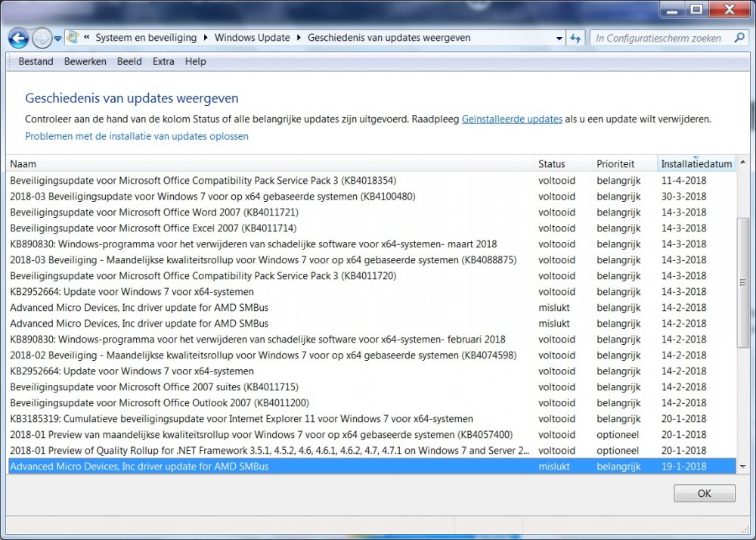The height and width of the screenshot is (540, 756).
Task: Click the Back navigation arrow button
Action: [x=18, y=38]
